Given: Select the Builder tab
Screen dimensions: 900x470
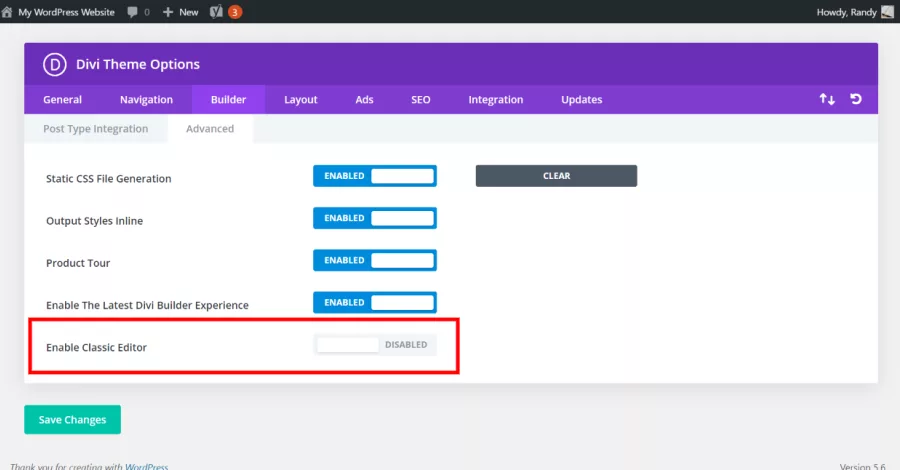Looking at the screenshot, I should click(x=228, y=99).
